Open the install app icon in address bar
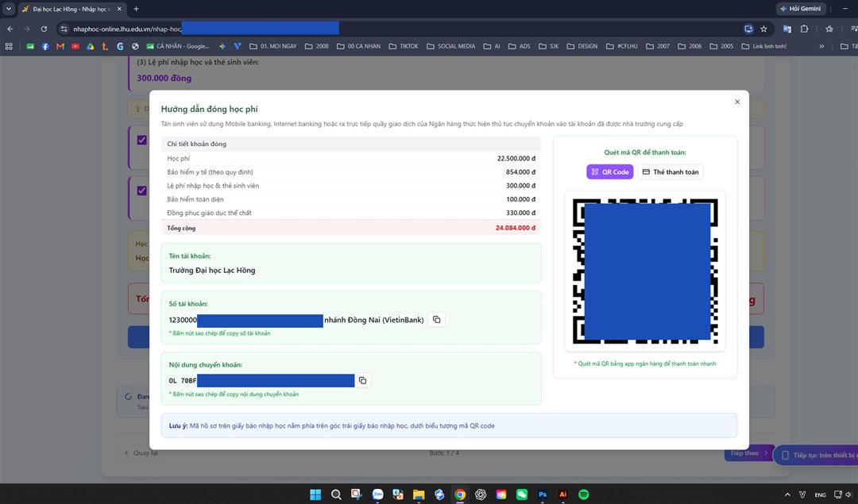858x504 pixels. pos(748,29)
